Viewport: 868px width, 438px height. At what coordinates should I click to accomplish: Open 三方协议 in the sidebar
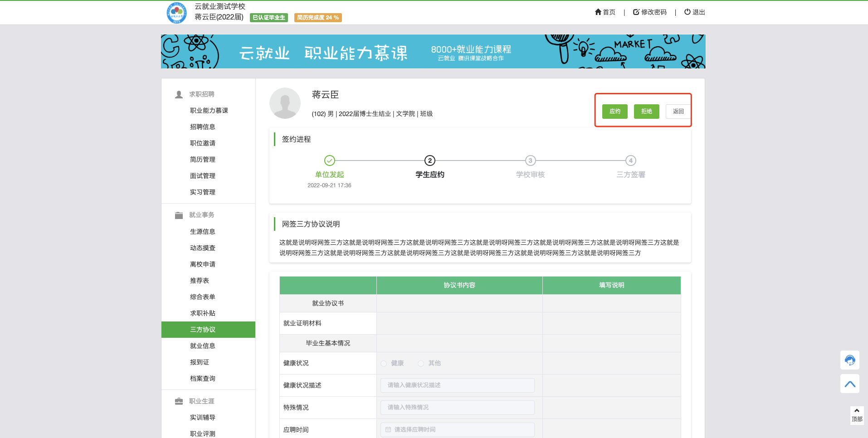(203, 330)
